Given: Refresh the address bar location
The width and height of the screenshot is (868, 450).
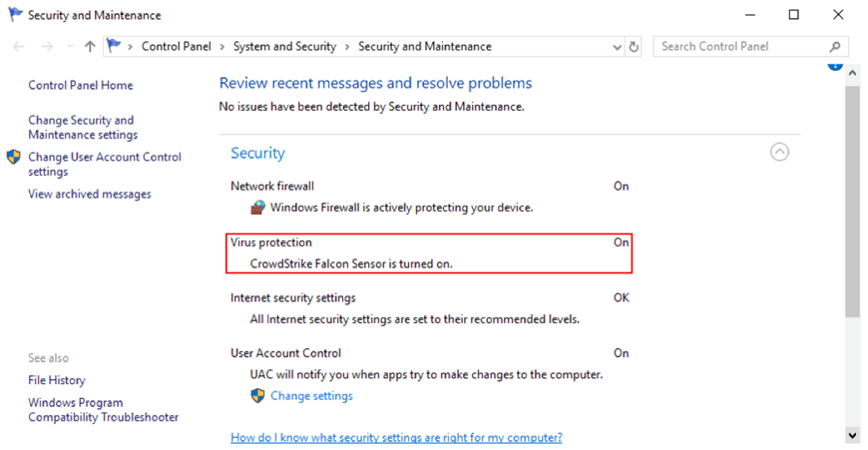Looking at the screenshot, I should (x=635, y=47).
